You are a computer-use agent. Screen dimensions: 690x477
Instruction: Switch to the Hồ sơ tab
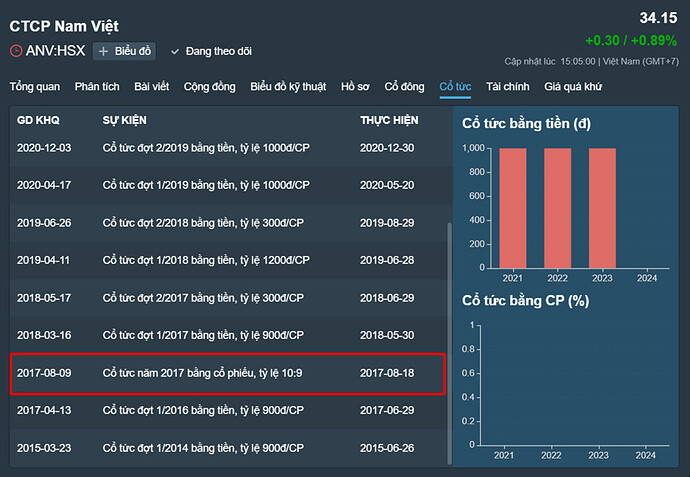click(x=355, y=86)
